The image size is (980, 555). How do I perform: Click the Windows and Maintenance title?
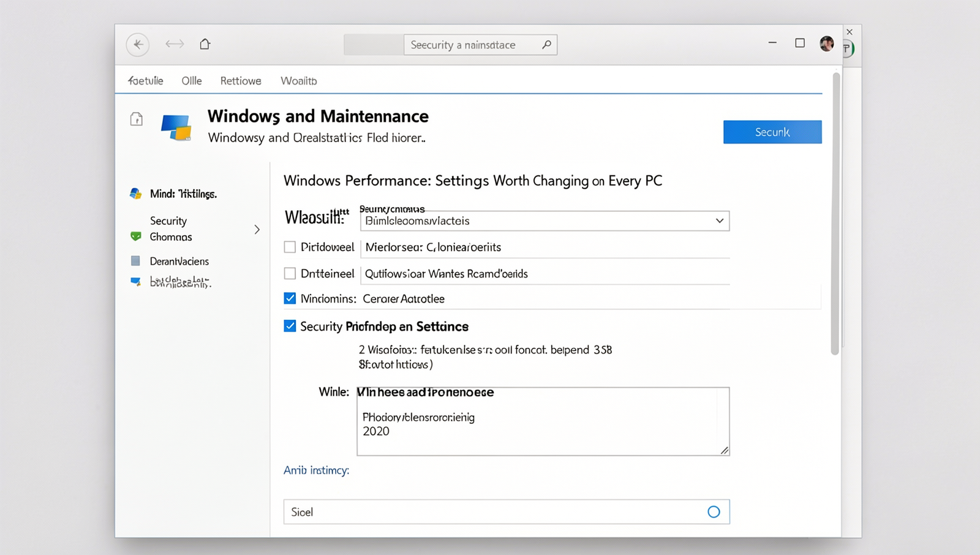(x=318, y=116)
